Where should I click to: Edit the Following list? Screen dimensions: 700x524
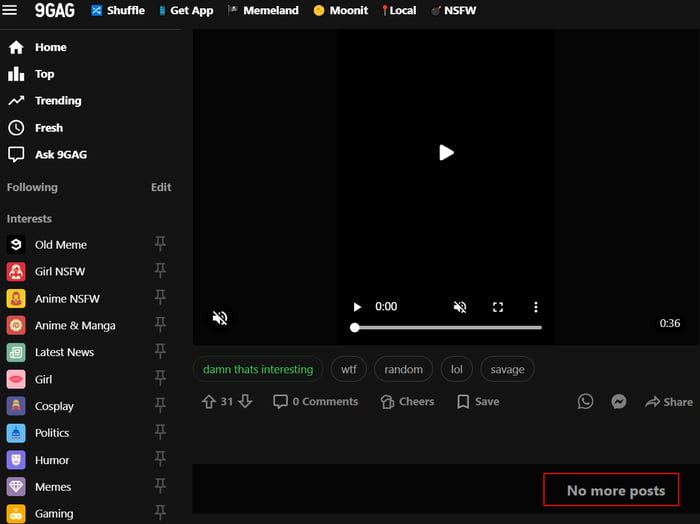(161, 187)
